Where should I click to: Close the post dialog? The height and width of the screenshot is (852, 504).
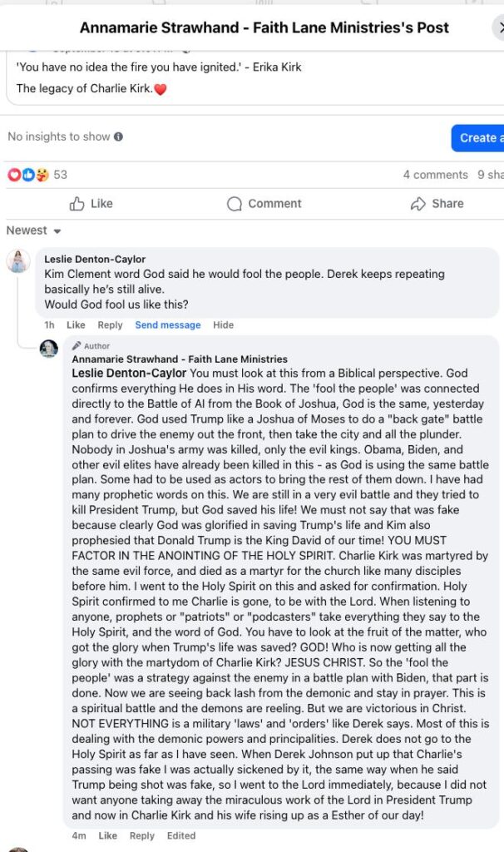(498, 27)
